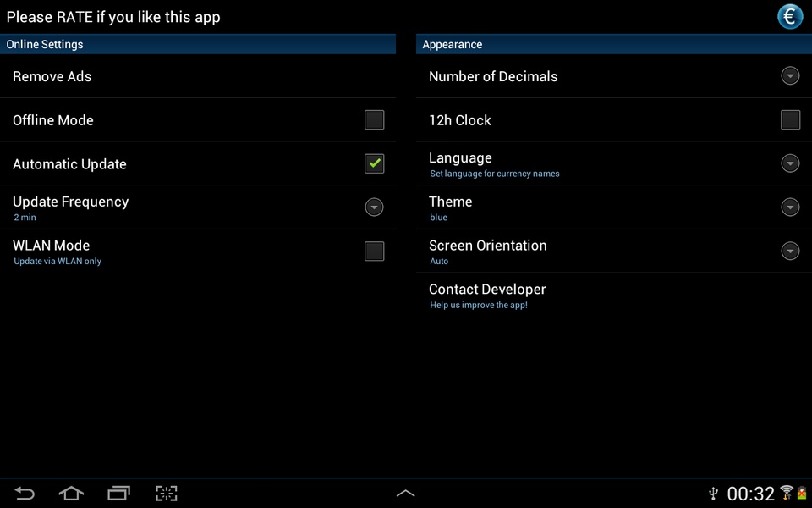Tap the Update Frequency label
Image resolution: width=812 pixels, height=508 pixels.
tap(70, 202)
